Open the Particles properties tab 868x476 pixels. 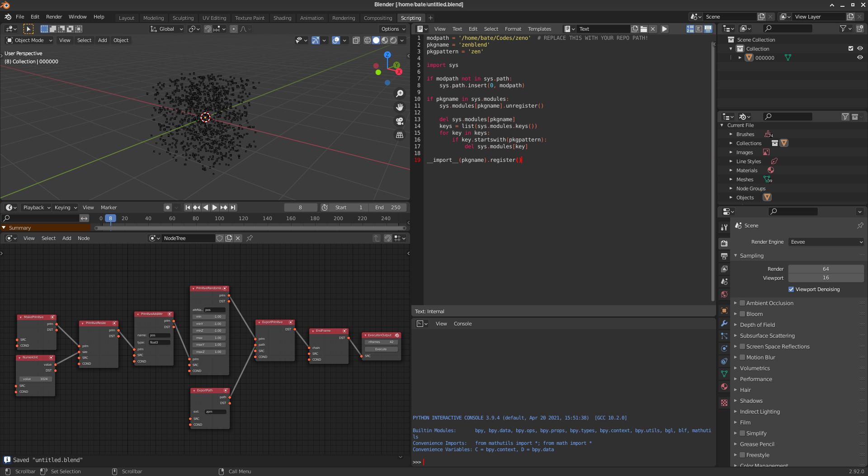[x=724, y=336]
